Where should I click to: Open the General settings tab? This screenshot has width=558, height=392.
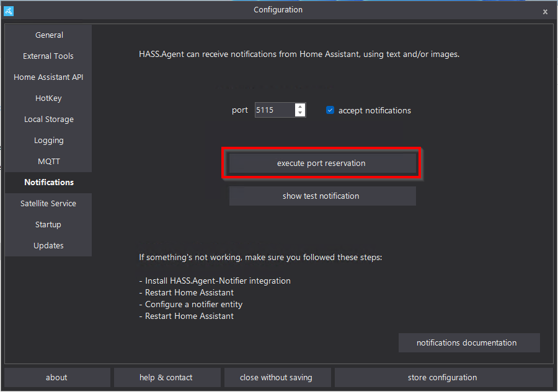[x=49, y=35]
